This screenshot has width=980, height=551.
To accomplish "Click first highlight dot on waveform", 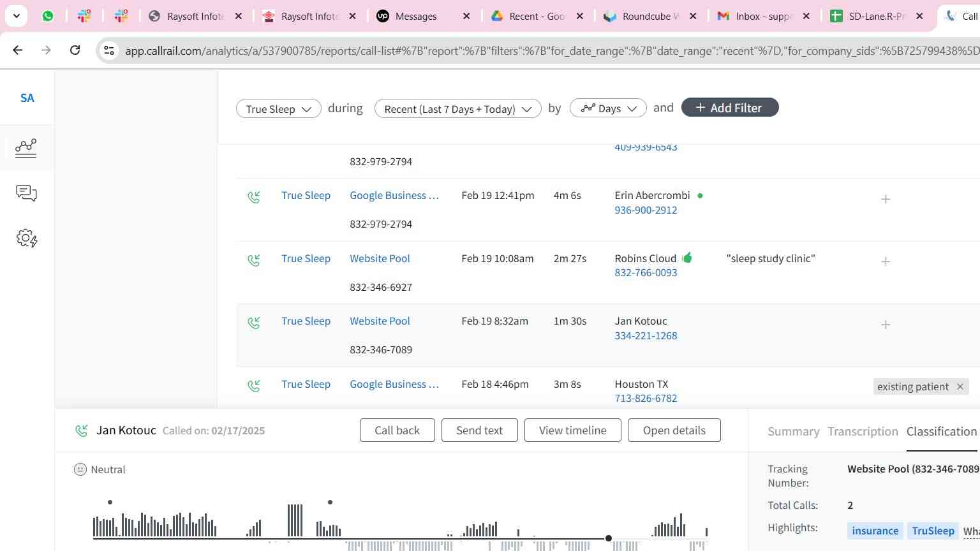I will (x=110, y=503).
